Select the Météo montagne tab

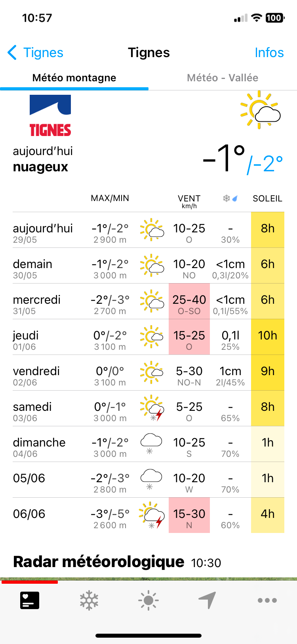click(74, 78)
